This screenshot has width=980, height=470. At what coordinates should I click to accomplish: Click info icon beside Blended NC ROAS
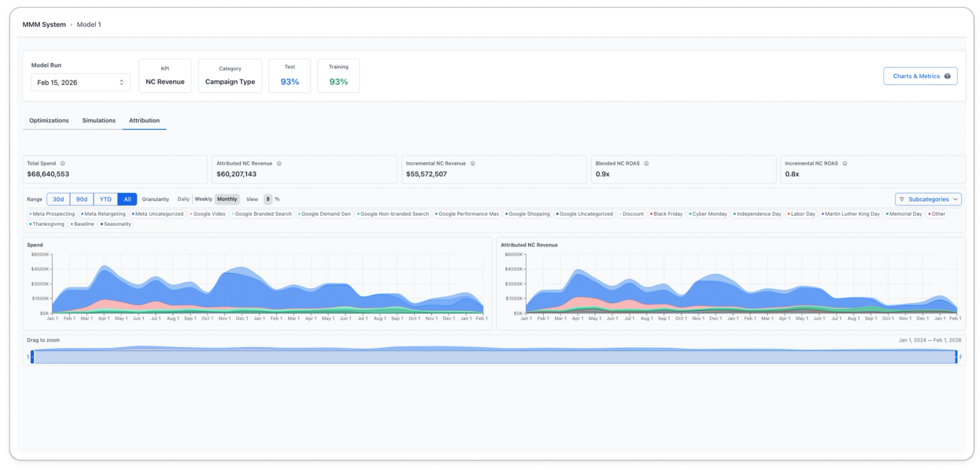(647, 164)
